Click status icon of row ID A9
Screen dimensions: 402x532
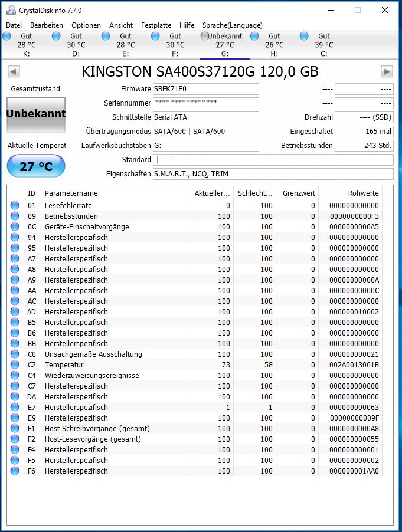click(15, 280)
